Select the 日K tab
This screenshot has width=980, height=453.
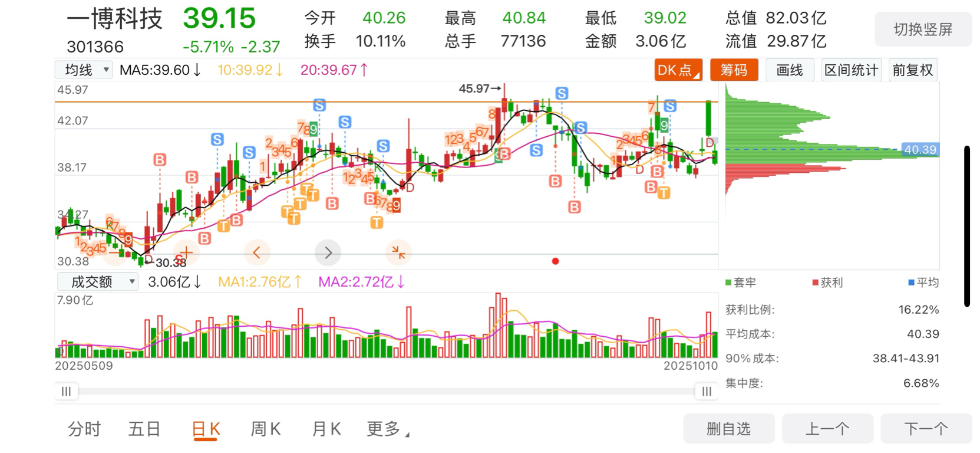[x=206, y=429]
